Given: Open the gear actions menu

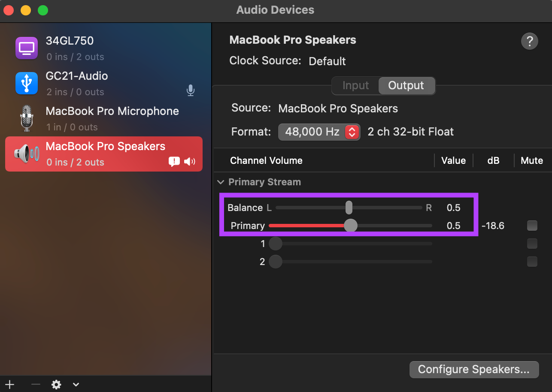Looking at the screenshot, I should [x=56, y=384].
